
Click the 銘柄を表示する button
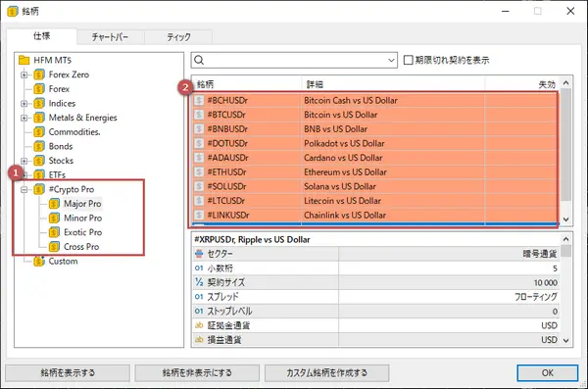click(x=68, y=373)
